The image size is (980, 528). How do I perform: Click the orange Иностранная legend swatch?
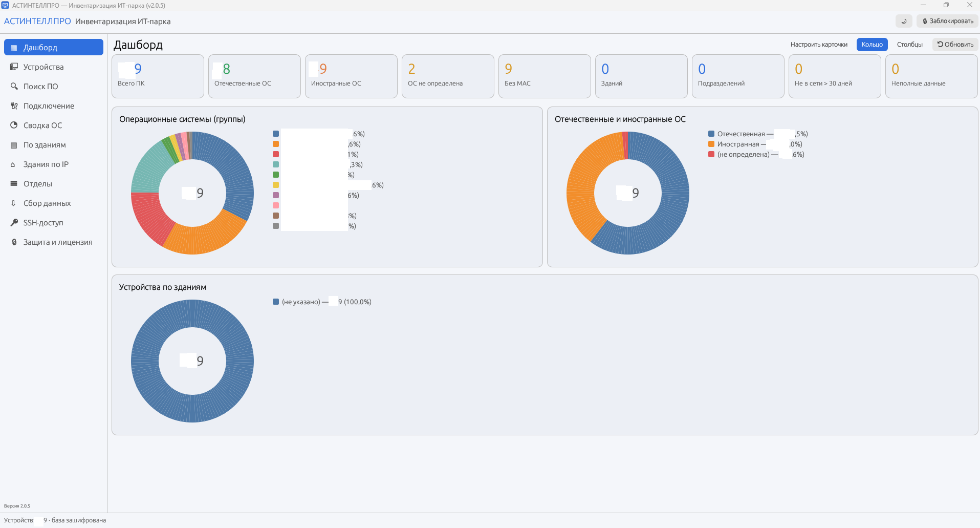(711, 144)
